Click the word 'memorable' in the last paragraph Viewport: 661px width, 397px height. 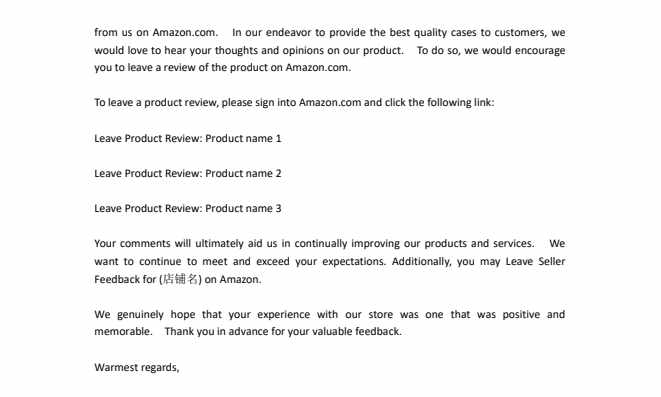(x=123, y=332)
